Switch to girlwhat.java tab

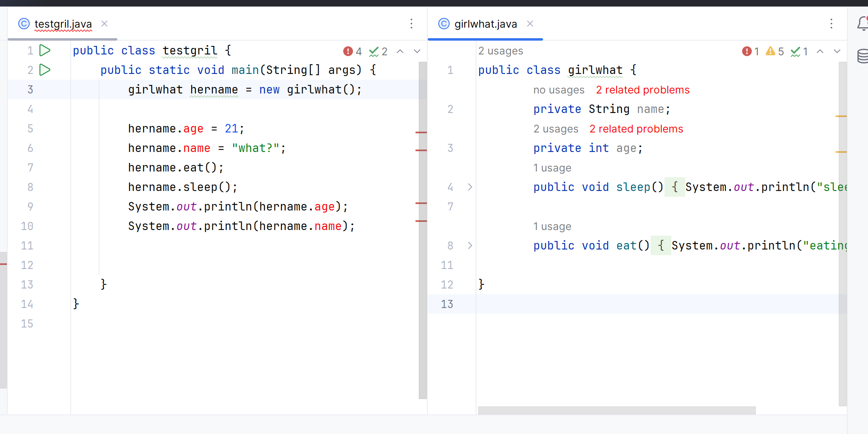pyautogui.click(x=485, y=24)
